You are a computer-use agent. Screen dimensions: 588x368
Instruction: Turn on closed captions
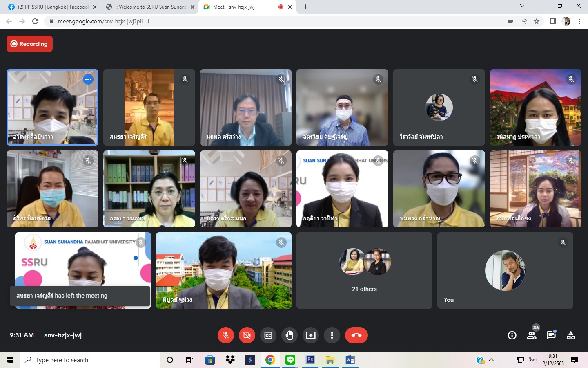pyautogui.click(x=268, y=335)
